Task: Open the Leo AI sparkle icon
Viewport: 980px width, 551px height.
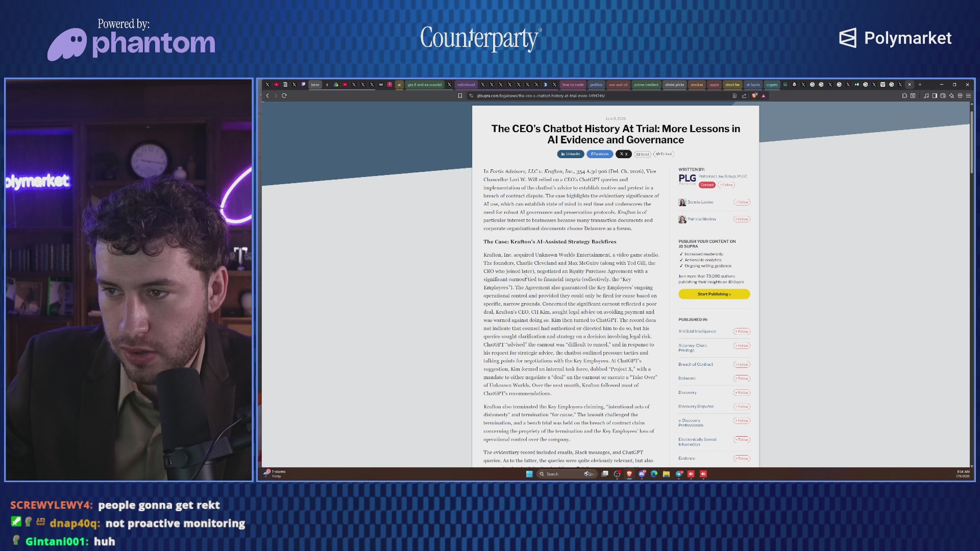Action: (951, 95)
